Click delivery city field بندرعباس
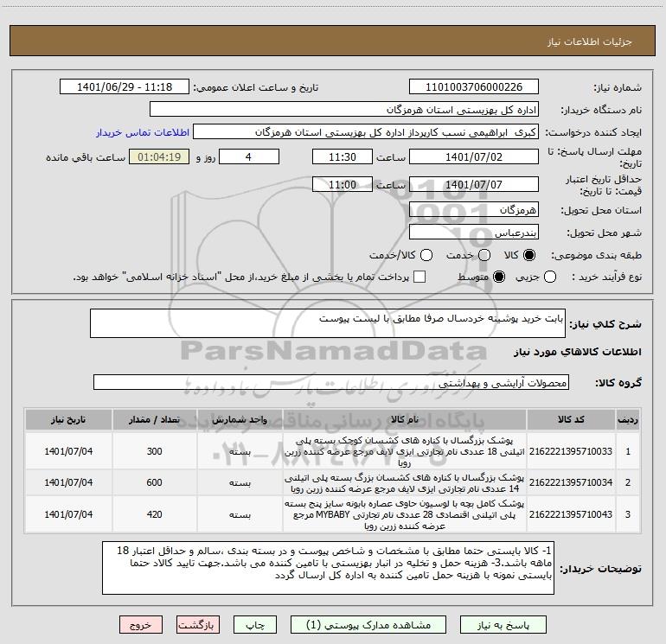666x644 pixels. tap(474, 232)
